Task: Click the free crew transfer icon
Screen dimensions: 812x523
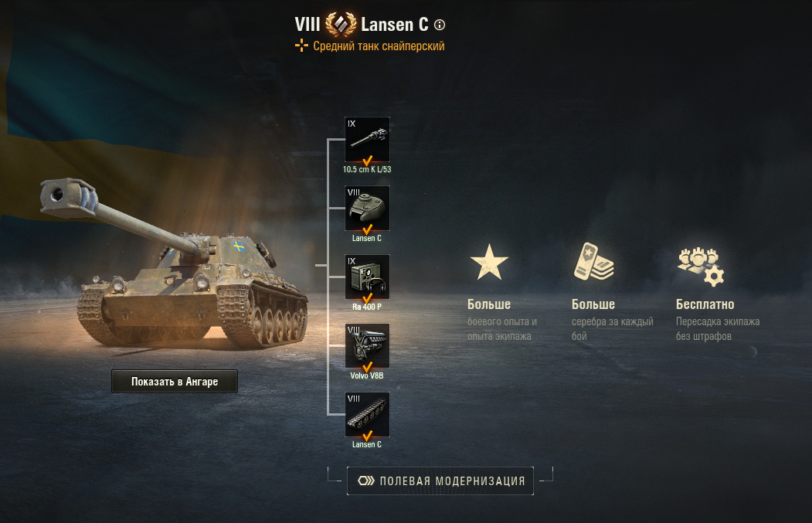Action: [x=700, y=267]
